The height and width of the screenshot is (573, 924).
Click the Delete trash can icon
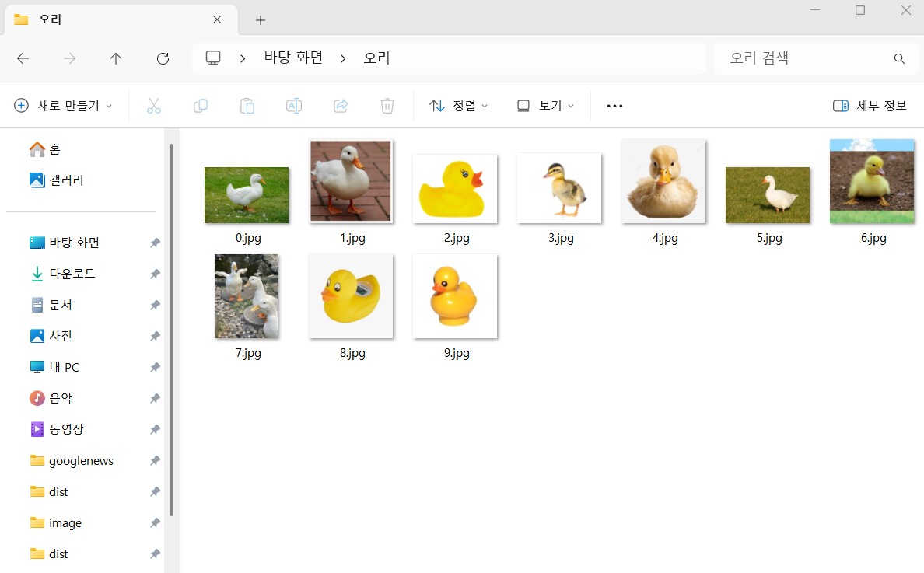click(387, 106)
